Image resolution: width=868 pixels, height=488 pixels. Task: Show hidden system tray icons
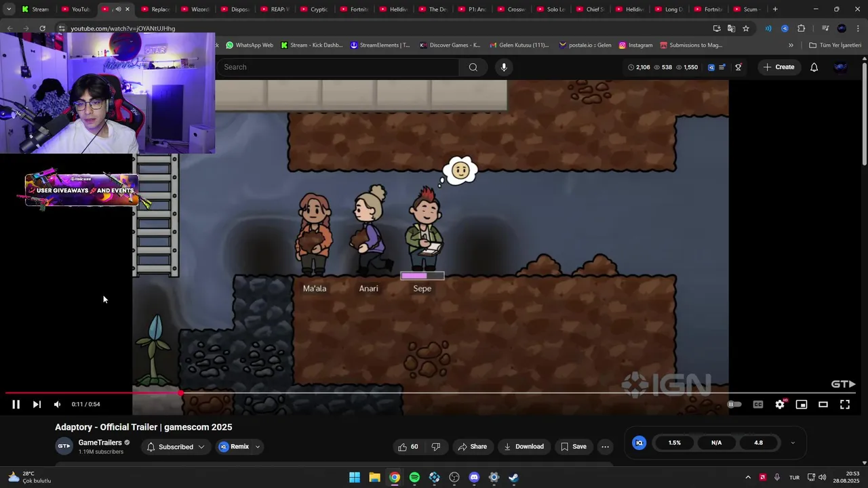pyautogui.click(x=748, y=478)
